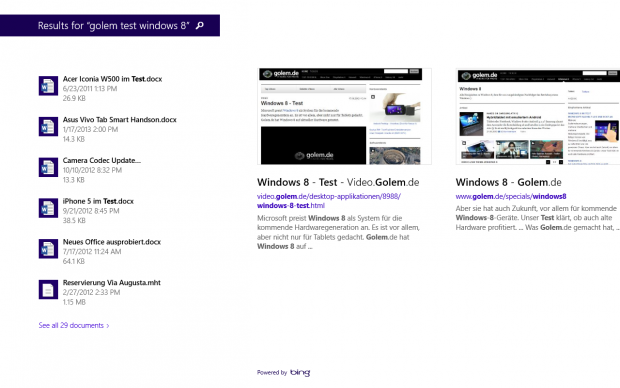This screenshot has height=388, width=620.
Task: Open Word icon of Neues Office ausprobiert.docx
Action: point(48,249)
